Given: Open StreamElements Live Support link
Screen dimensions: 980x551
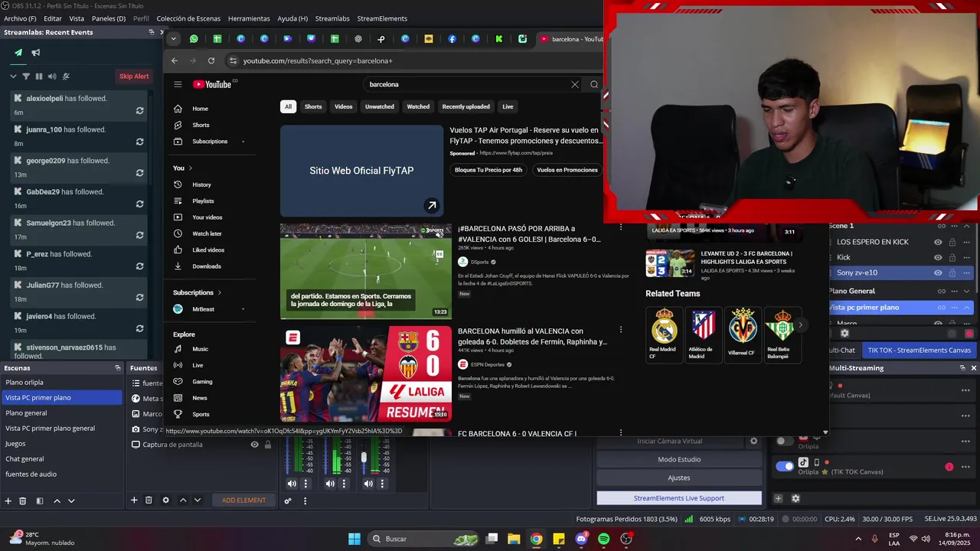Looking at the screenshot, I should point(679,498).
